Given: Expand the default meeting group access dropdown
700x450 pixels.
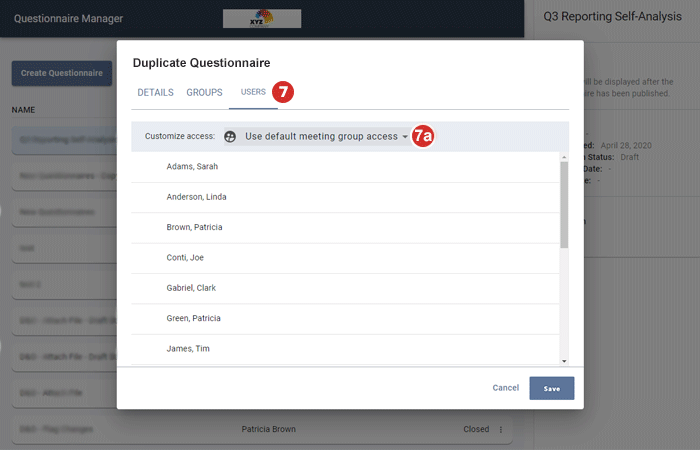Looking at the screenshot, I should click(x=321, y=136).
